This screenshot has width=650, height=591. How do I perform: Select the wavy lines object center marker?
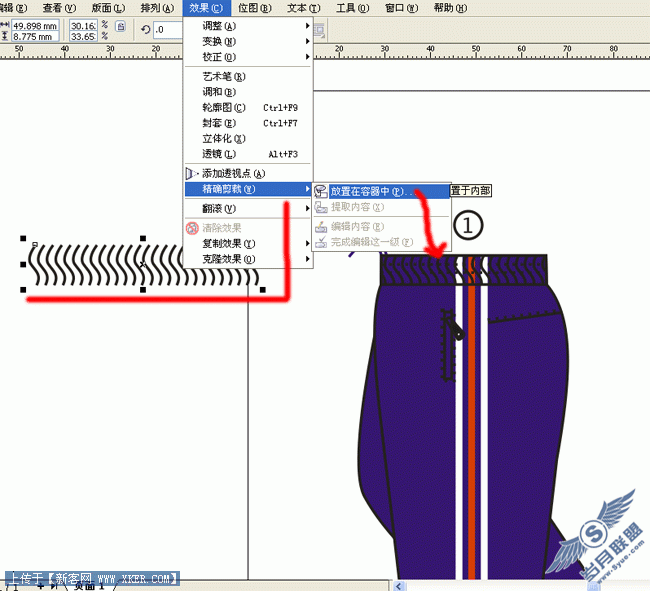coord(143,264)
